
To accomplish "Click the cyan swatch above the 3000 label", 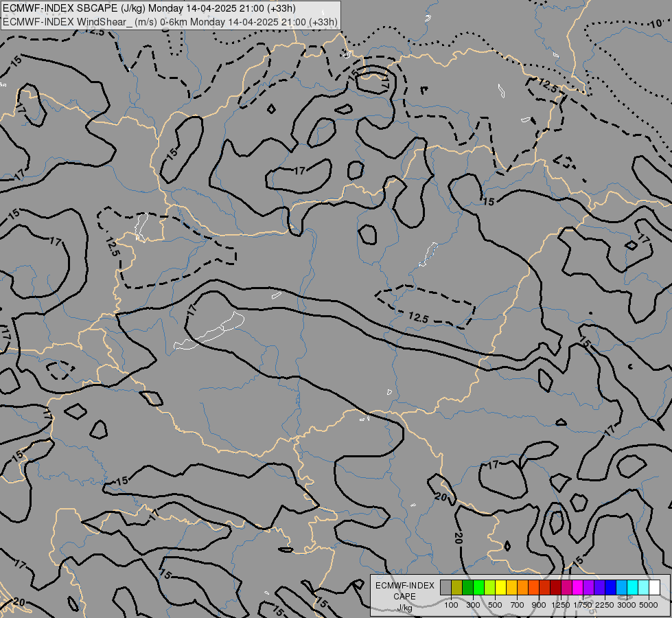I will tap(633, 587).
